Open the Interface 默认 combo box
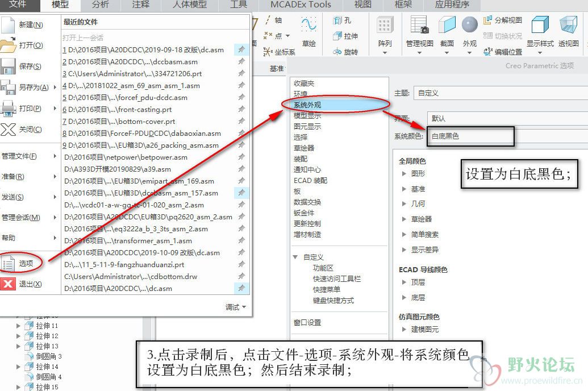The height and width of the screenshot is (391, 588). pos(507,119)
